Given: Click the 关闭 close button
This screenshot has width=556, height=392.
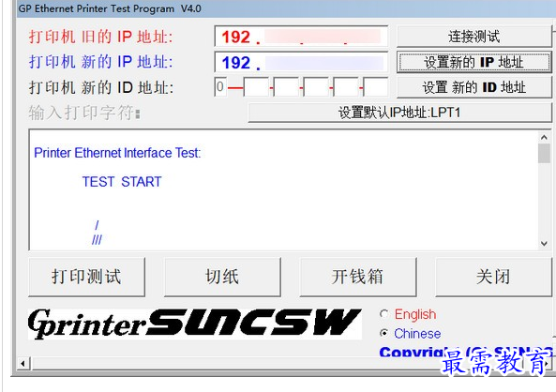Looking at the screenshot, I should [x=493, y=277].
